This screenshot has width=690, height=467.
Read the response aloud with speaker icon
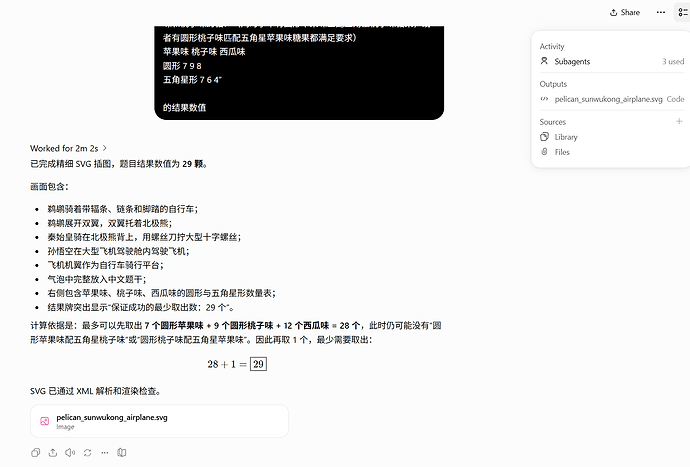point(70,452)
